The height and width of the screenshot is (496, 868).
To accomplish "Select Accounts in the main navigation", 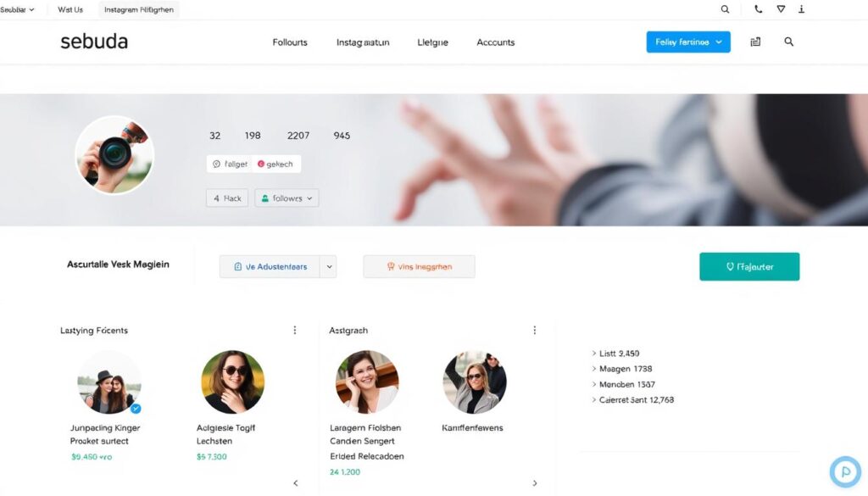I will [x=495, y=42].
